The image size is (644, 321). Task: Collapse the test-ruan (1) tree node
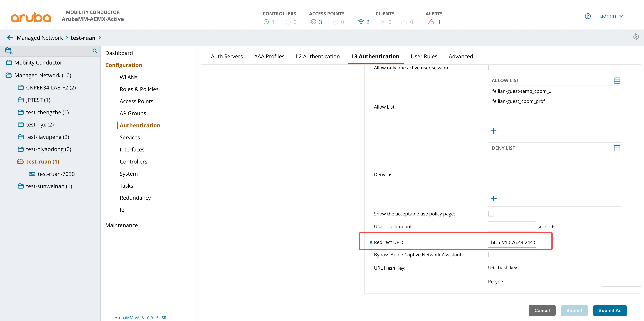20,162
